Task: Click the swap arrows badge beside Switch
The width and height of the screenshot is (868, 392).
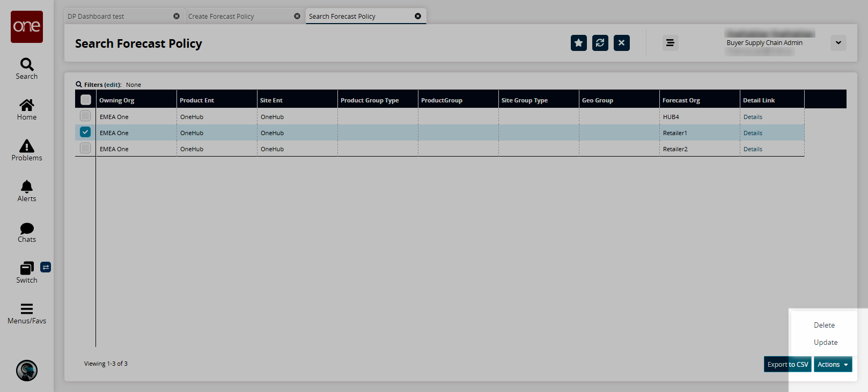Action: point(46,267)
